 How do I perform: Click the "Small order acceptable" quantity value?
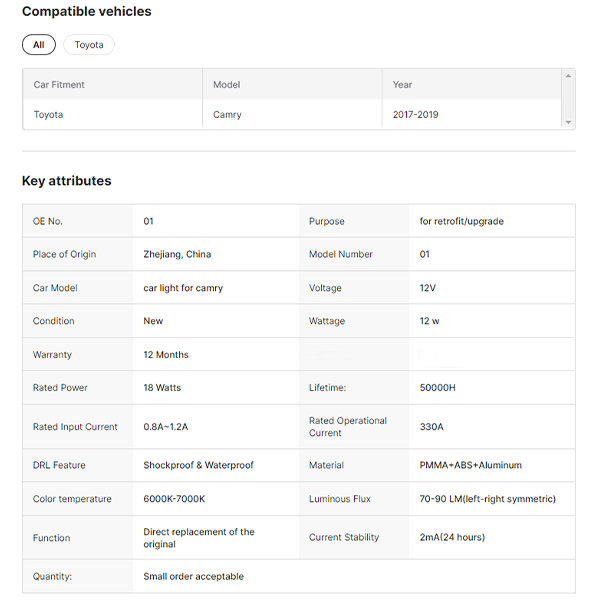193,576
